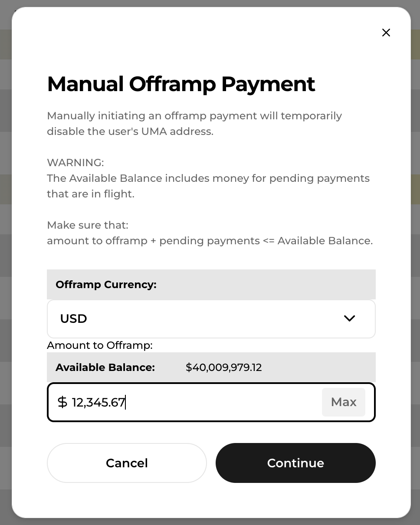Click the pending payments in flight sentence
This screenshot has width=420, height=525.
coord(208,186)
